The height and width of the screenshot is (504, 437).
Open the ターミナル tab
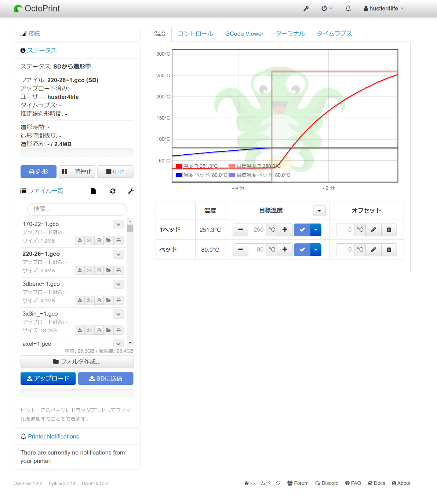pos(290,34)
